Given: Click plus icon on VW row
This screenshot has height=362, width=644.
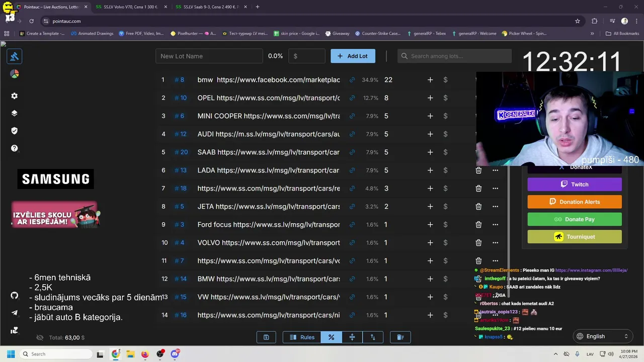Looking at the screenshot, I should 430,297.
